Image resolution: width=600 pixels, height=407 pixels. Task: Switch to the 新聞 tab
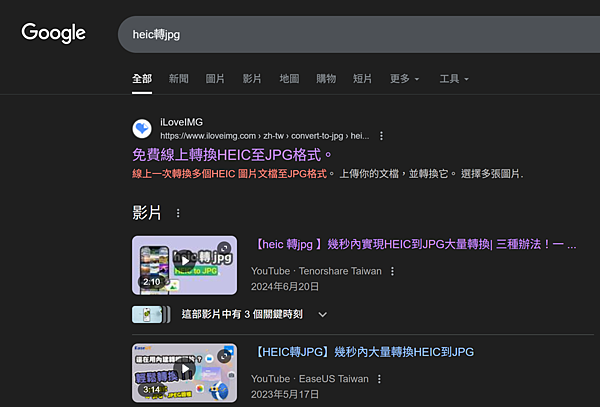(x=179, y=79)
